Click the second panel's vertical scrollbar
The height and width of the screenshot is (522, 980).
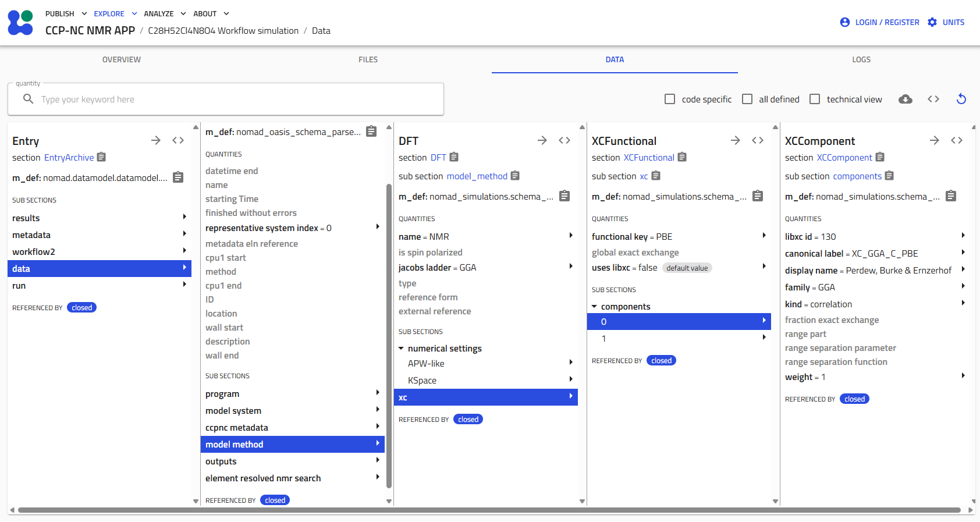tap(389, 336)
